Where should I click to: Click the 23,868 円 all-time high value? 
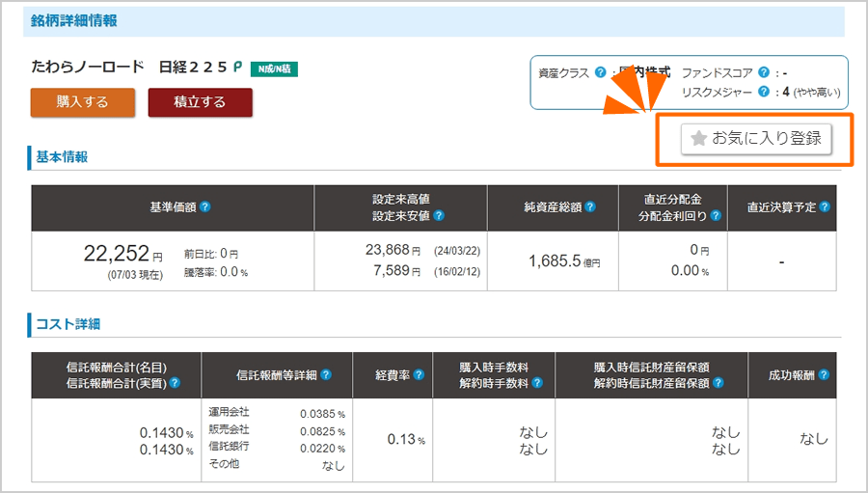point(393,250)
